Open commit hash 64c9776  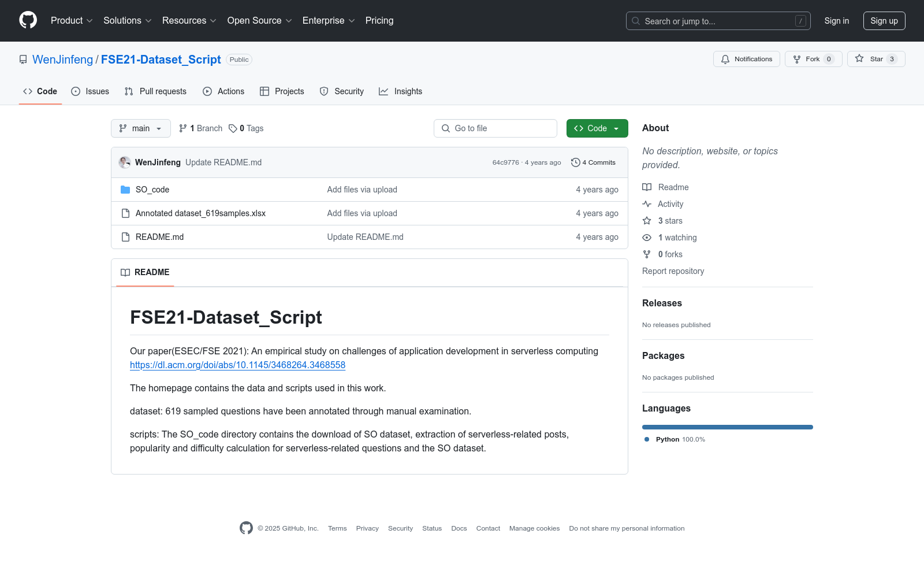506,162
